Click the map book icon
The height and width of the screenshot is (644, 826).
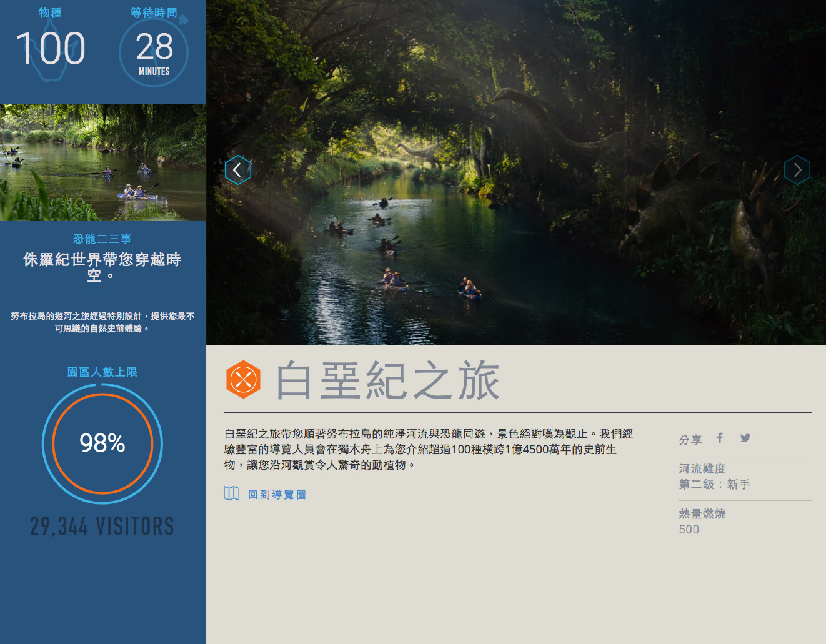pyautogui.click(x=232, y=493)
